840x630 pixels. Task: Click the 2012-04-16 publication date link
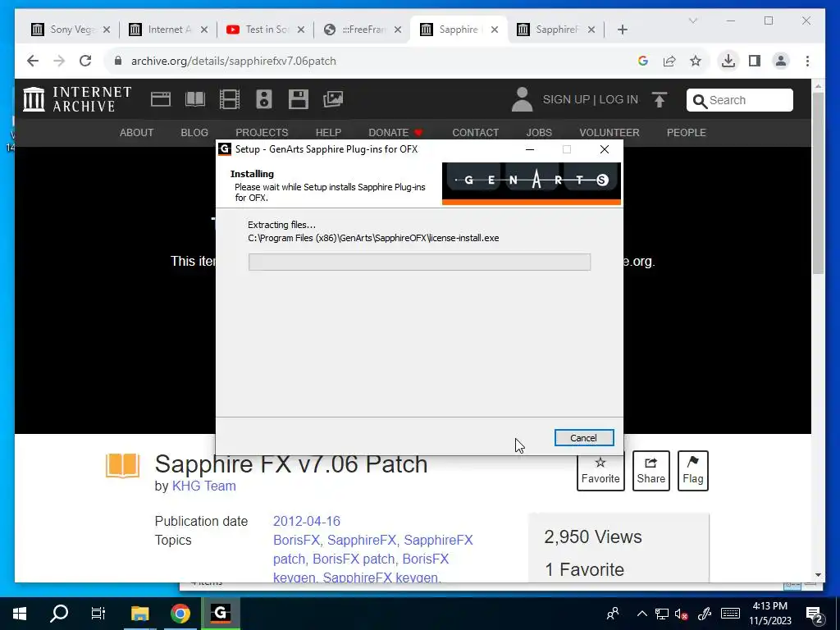coord(307,521)
